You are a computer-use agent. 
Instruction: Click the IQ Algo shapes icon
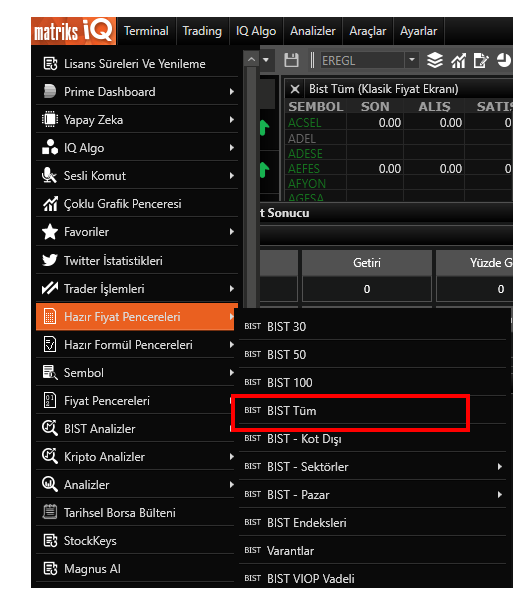[50, 148]
